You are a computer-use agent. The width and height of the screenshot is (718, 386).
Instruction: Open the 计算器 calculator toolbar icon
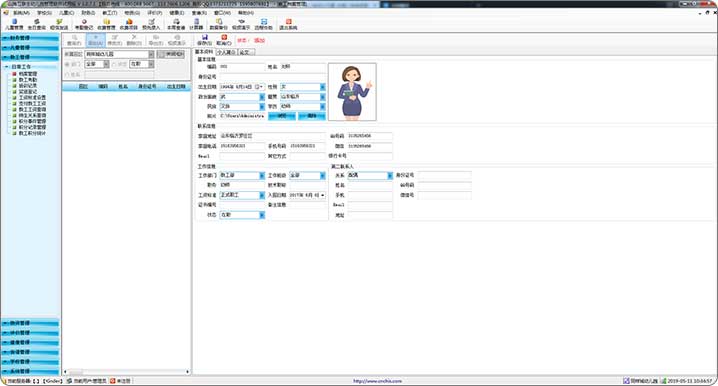(196, 24)
